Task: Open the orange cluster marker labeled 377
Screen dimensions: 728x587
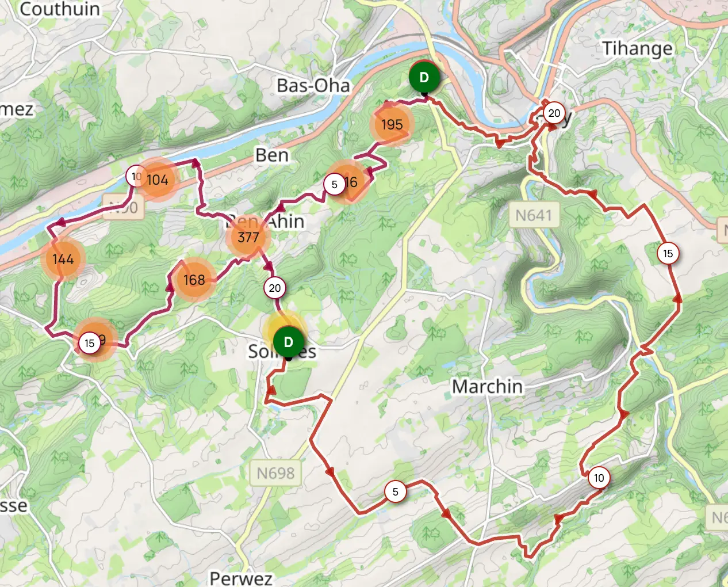Action: pyautogui.click(x=248, y=237)
